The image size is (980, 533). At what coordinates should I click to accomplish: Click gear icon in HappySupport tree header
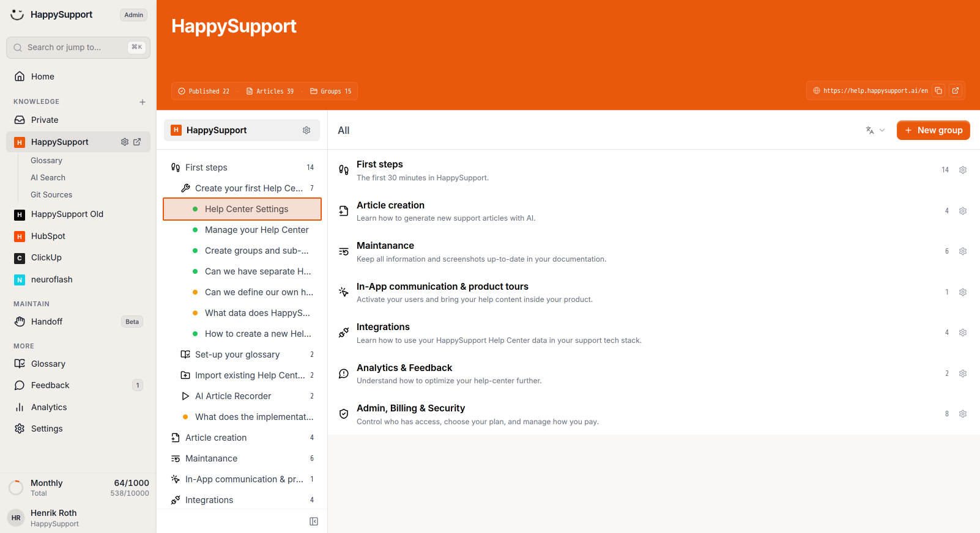coord(306,130)
